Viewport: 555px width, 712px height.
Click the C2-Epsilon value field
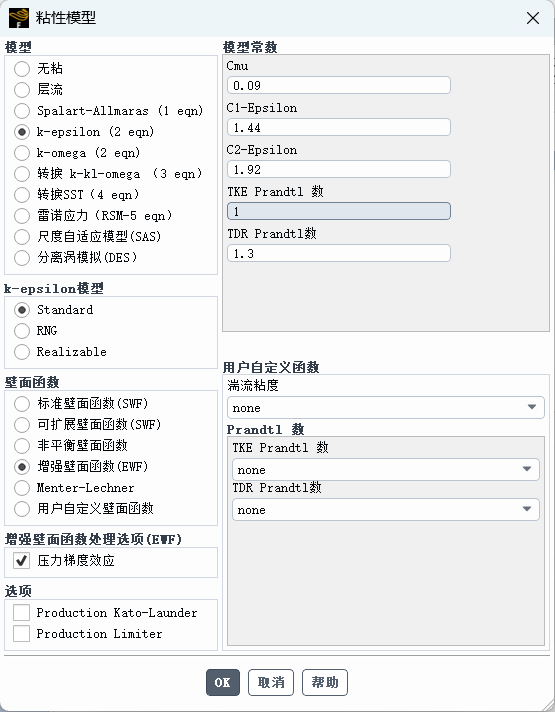coord(339,169)
